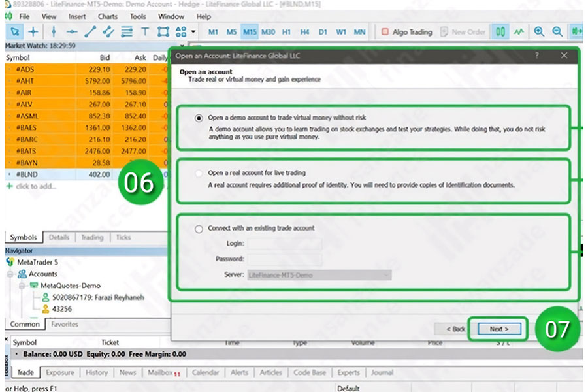Click the Next button
This screenshot has width=588, height=392.
pyautogui.click(x=499, y=329)
